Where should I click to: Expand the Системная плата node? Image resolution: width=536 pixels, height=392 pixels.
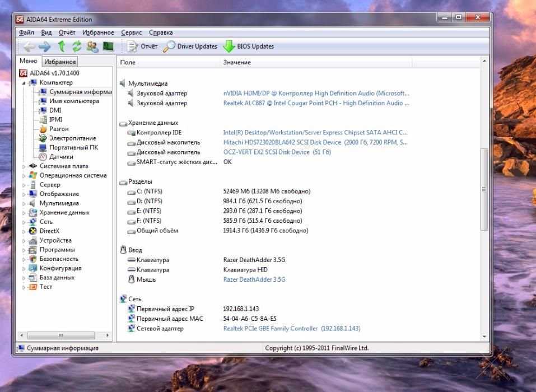[x=24, y=166]
